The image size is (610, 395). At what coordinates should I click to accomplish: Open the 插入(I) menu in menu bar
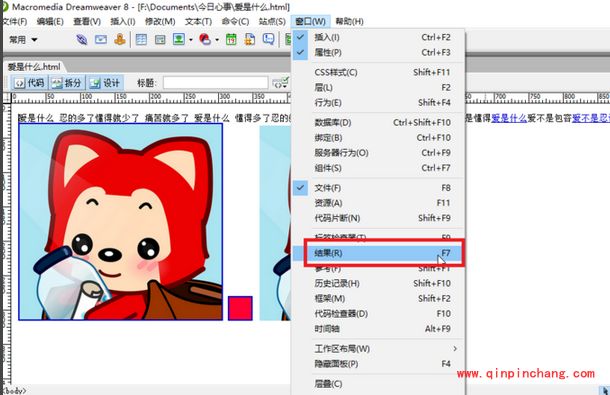[x=123, y=21]
